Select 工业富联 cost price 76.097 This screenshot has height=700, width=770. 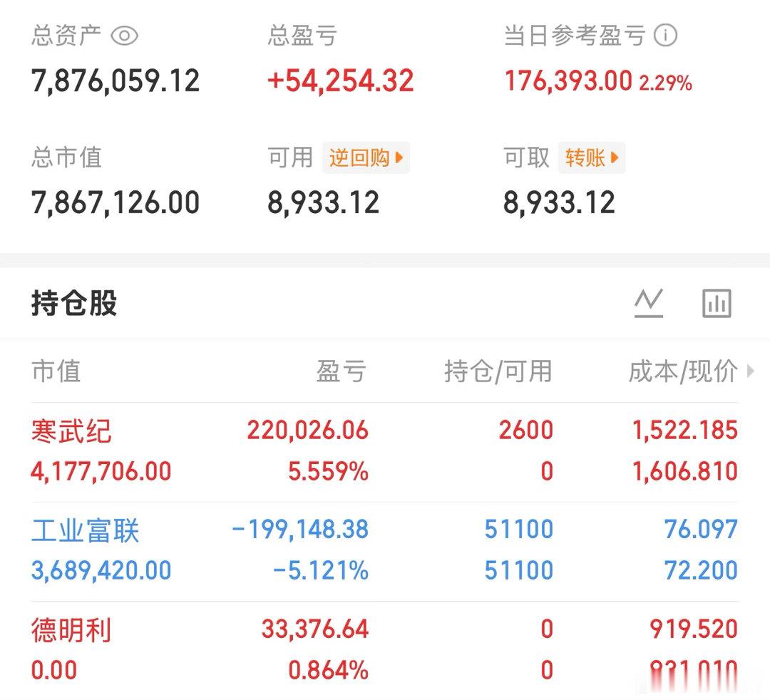click(701, 530)
